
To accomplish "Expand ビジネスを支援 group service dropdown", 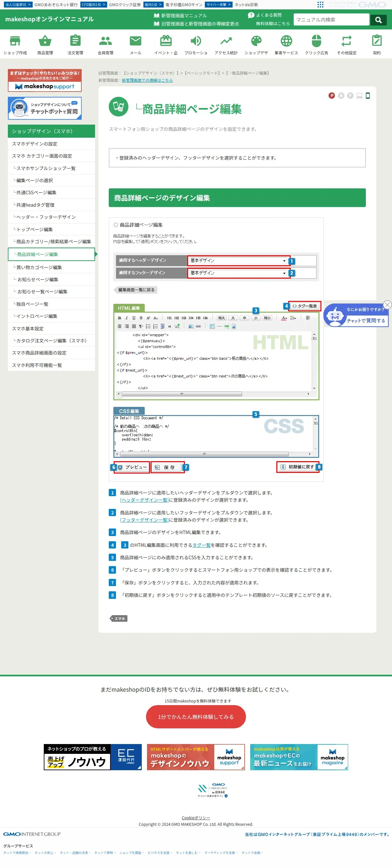I will [159, 853].
